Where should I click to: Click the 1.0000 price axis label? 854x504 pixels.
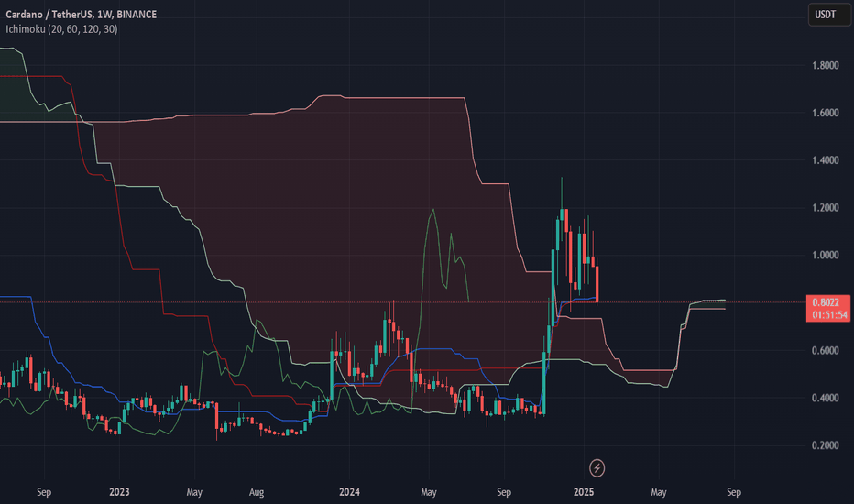pyautogui.click(x=825, y=255)
